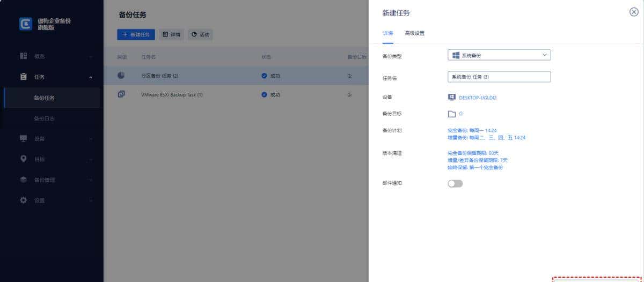Click the success check icon for VMware ESXi task
The height and width of the screenshot is (282, 644).
point(264,95)
